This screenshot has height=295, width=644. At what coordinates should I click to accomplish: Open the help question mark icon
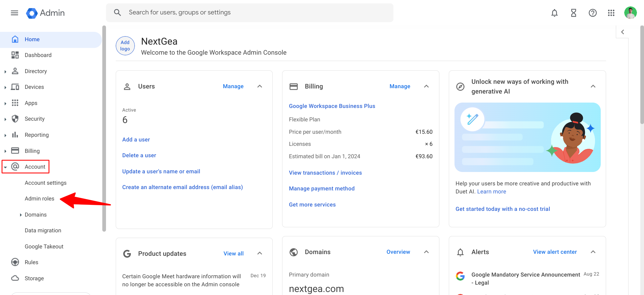(x=593, y=13)
